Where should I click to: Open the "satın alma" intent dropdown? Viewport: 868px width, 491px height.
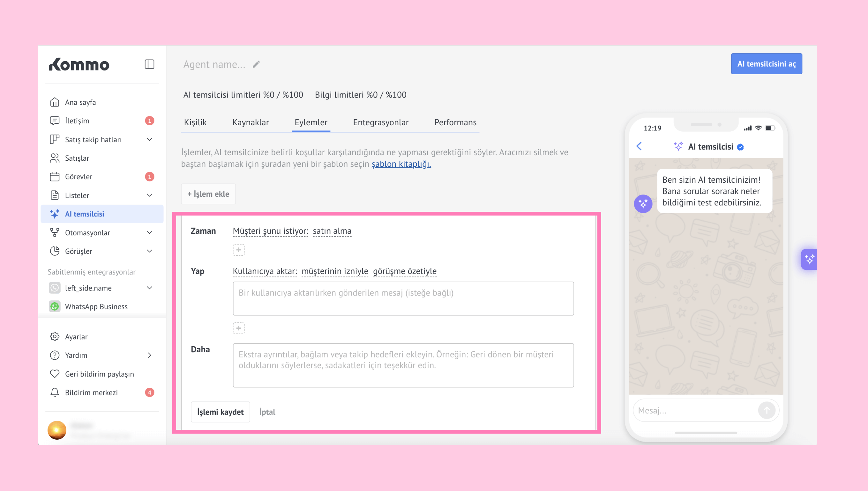pyautogui.click(x=332, y=231)
